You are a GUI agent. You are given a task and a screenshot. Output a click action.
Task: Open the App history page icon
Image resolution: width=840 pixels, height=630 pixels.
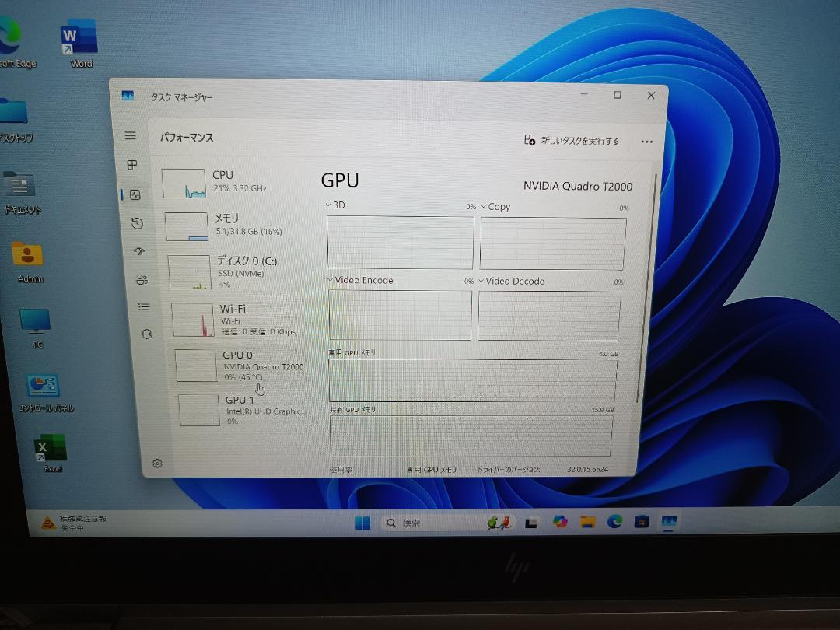pos(137,223)
